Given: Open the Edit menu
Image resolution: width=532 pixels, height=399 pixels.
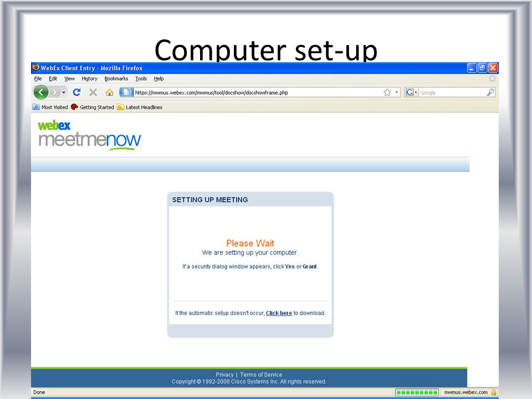Looking at the screenshot, I should click(53, 79).
